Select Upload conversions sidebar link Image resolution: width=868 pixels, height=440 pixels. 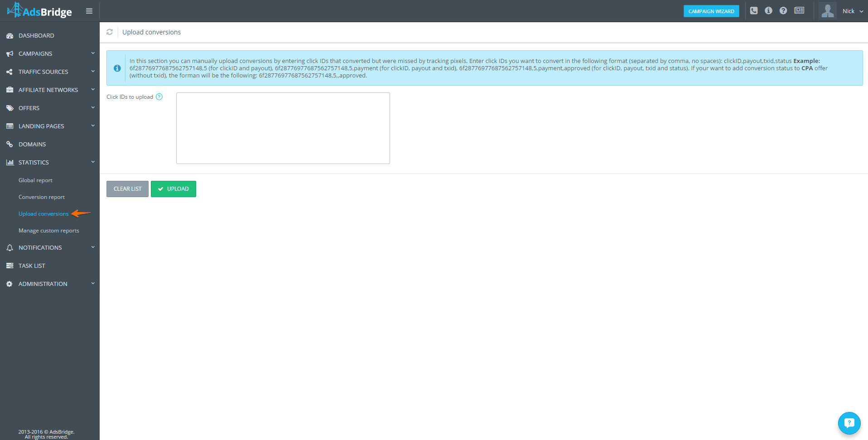click(x=43, y=214)
